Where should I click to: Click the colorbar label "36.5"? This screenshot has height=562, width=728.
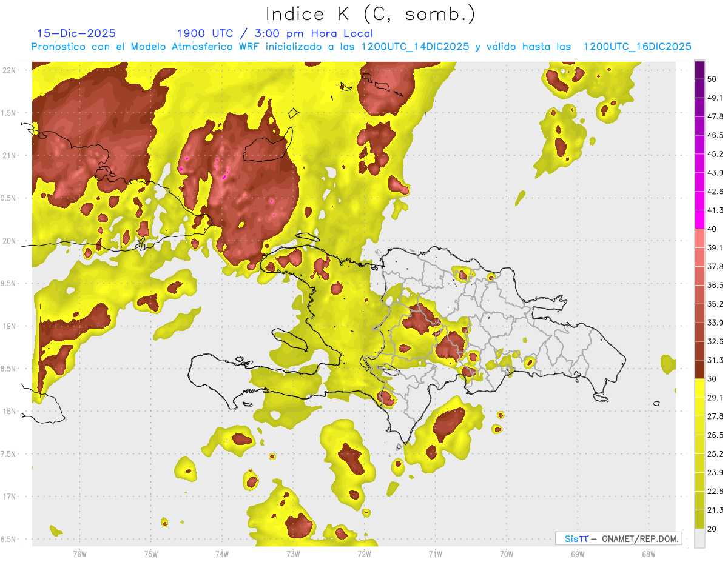tap(715, 286)
